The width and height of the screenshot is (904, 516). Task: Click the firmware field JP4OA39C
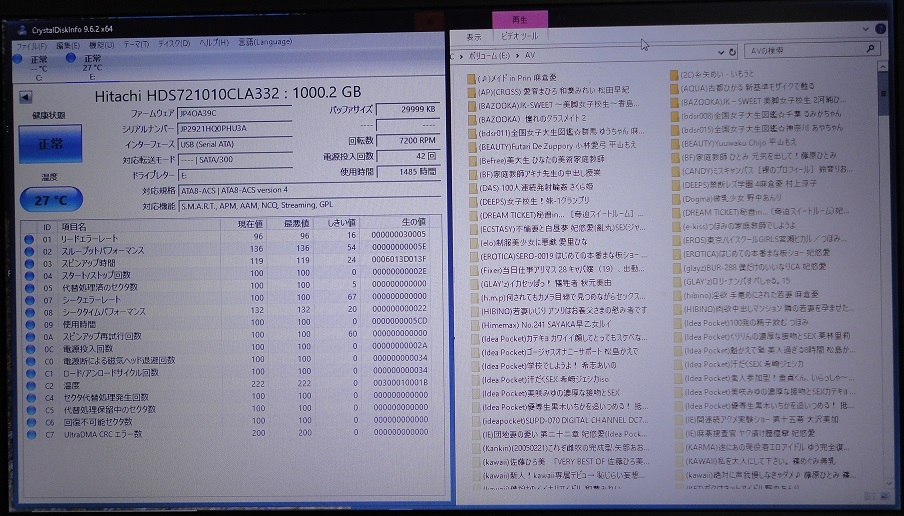(235, 113)
